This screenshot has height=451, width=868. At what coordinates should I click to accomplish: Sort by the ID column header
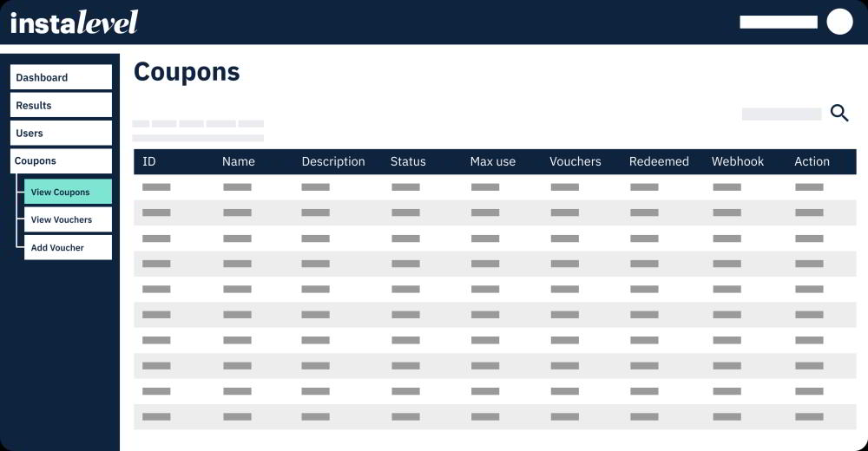click(149, 161)
